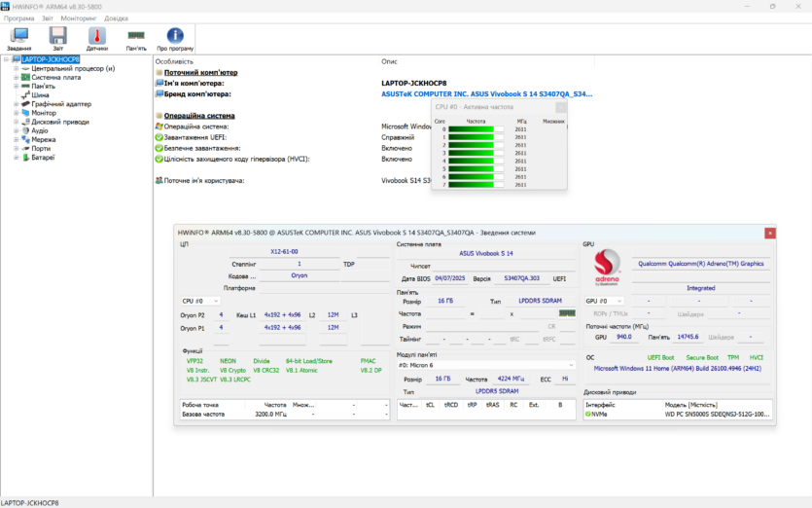Viewport: 812px width, 508px height.
Task: Select Графічний адаптер tree item
Action: pos(61,104)
